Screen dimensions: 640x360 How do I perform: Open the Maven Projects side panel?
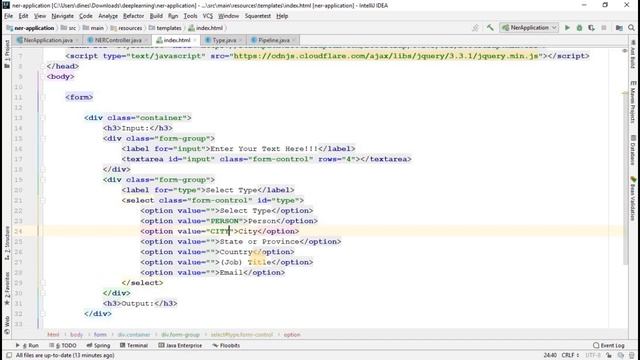[x=633, y=101]
